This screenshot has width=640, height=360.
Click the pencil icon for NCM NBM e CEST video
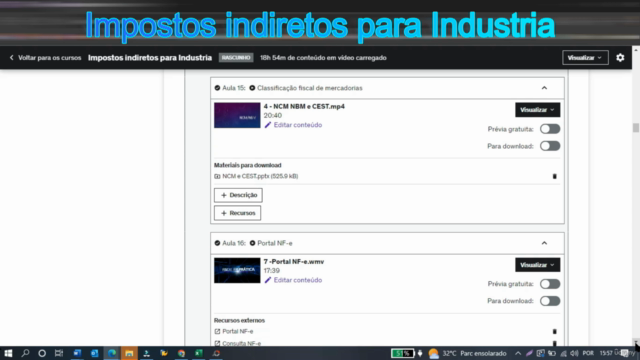[268, 125]
